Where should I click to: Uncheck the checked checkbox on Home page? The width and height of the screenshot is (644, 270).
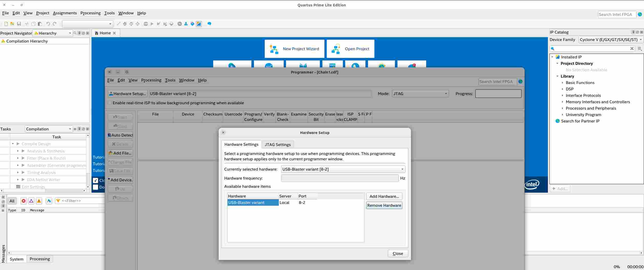click(x=95, y=180)
